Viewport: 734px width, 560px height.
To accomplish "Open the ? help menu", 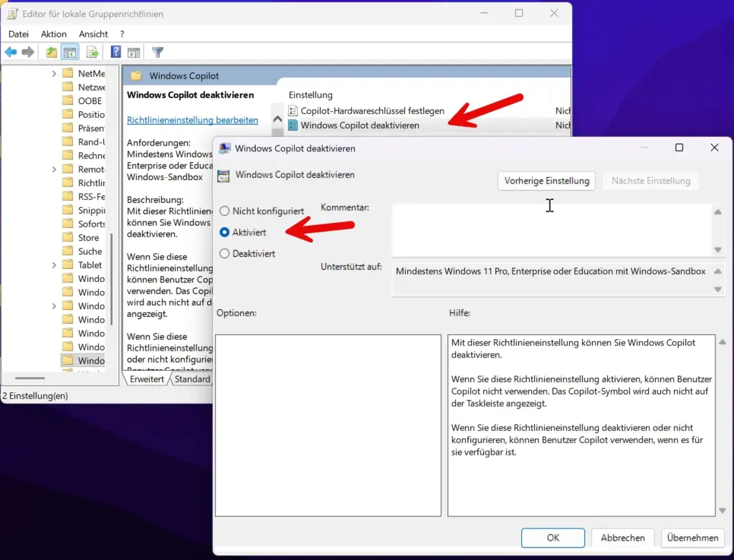I will (122, 34).
